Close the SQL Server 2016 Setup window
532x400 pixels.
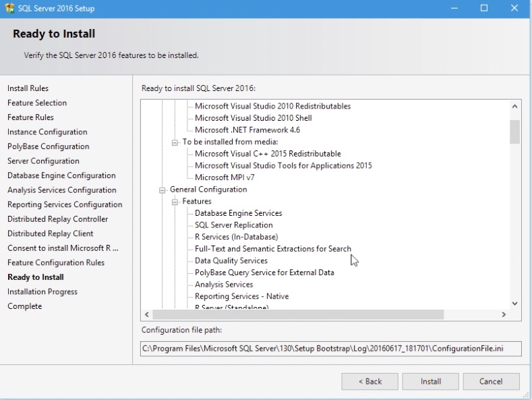tap(514, 8)
